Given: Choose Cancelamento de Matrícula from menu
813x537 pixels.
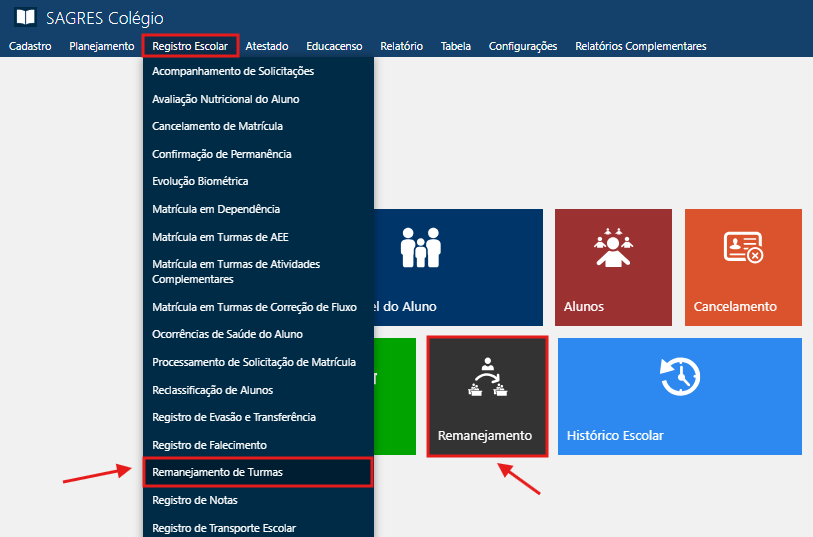Looking at the screenshot, I should tap(217, 127).
